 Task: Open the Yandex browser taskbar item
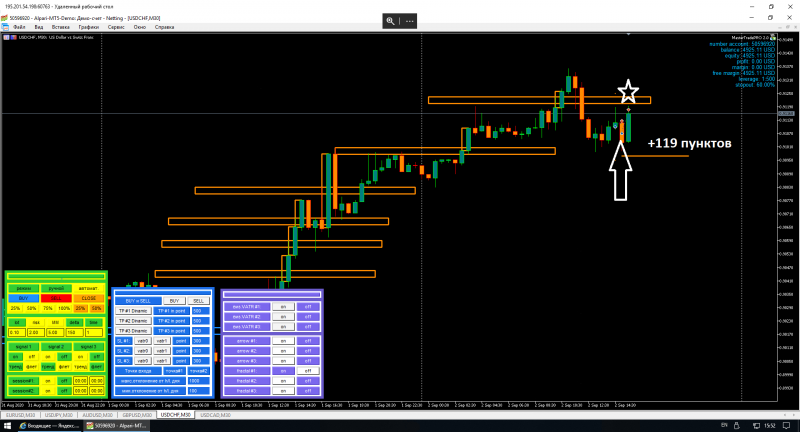coord(49,425)
